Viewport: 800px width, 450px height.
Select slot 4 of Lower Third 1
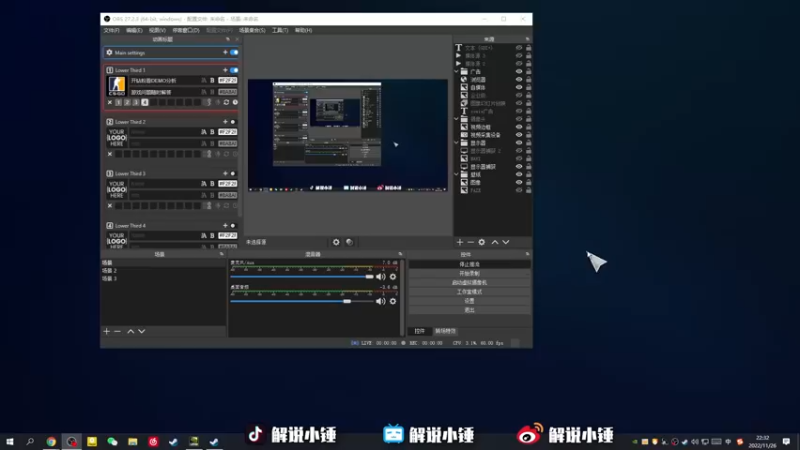coord(145,103)
